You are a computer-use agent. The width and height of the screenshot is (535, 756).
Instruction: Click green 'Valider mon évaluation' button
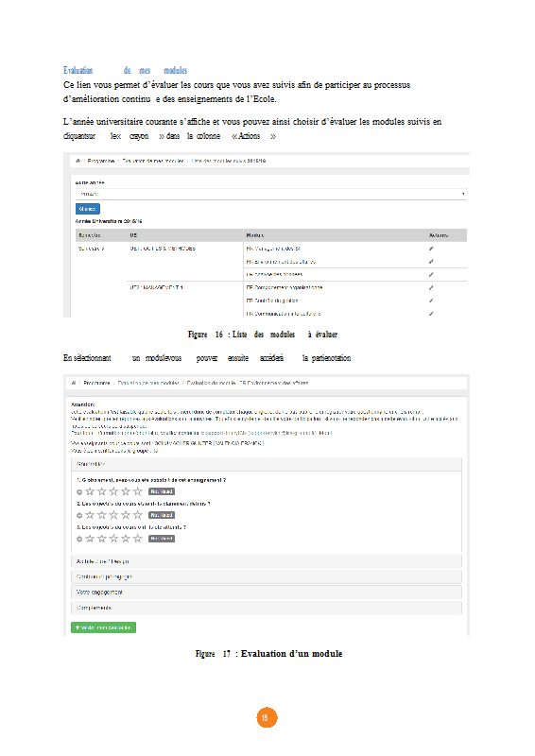pos(103,627)
